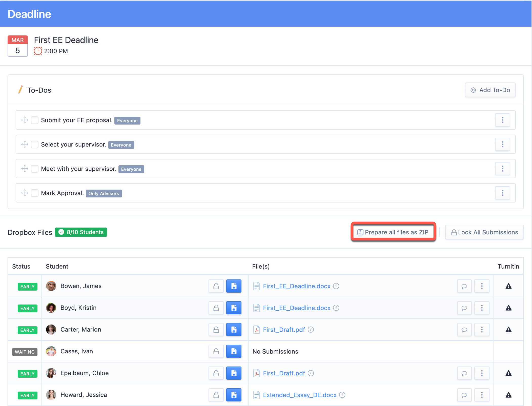Screen dimensions: 532x406
Task: Tick the Select your supervisor checkbox
Action: (x=35, y=144)
